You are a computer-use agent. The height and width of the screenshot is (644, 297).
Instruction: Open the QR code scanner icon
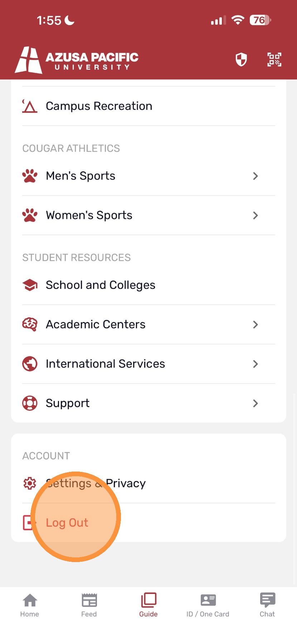click(x=274, y=59)
